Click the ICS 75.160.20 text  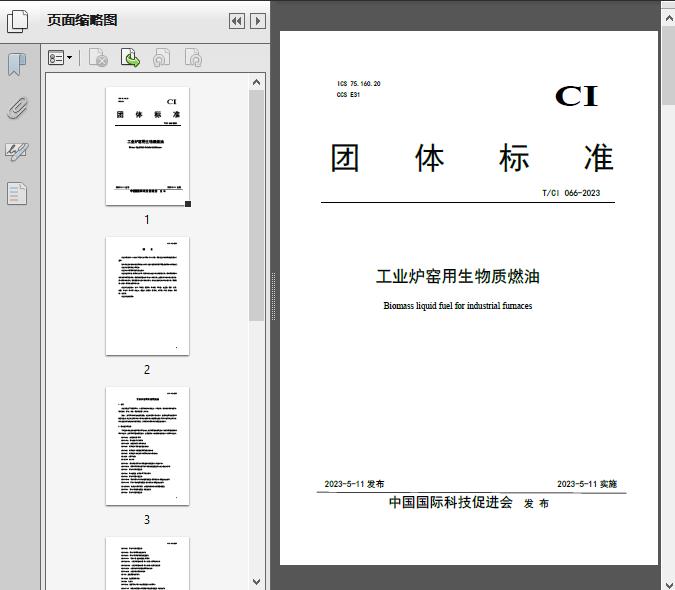click(x=359, y=83)
